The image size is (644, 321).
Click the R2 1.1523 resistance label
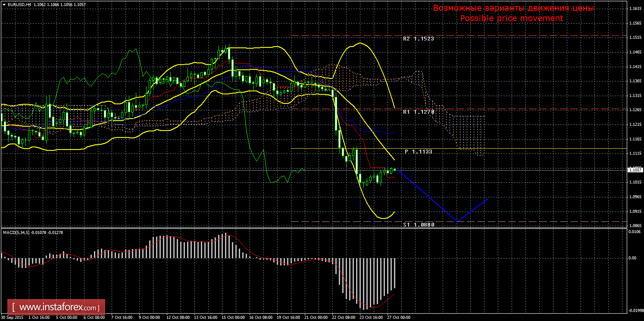click(418, 39)
